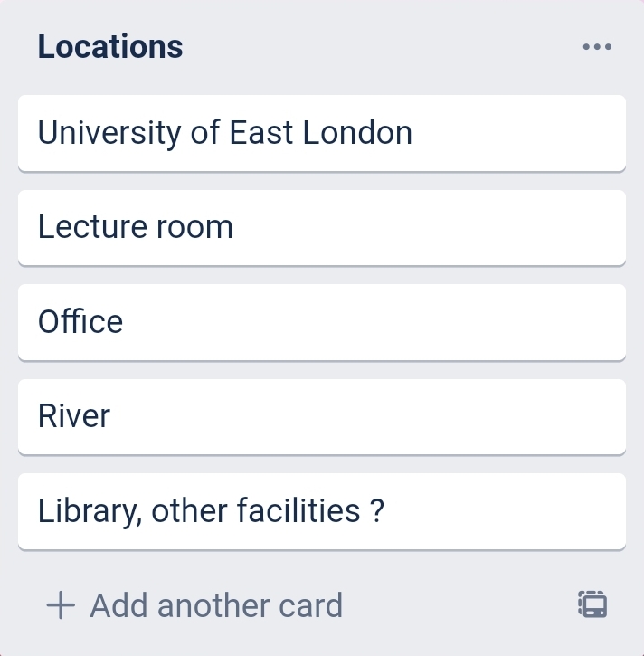
Task: Click the word East in the university card
Action: click(x=261, y=133)
